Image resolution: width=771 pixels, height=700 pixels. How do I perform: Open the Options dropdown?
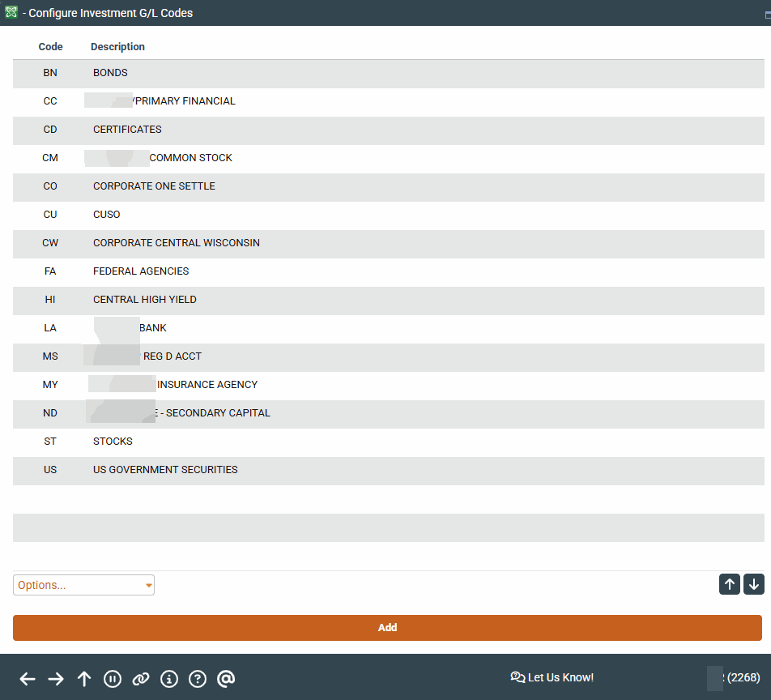click(x=83, y=585)
